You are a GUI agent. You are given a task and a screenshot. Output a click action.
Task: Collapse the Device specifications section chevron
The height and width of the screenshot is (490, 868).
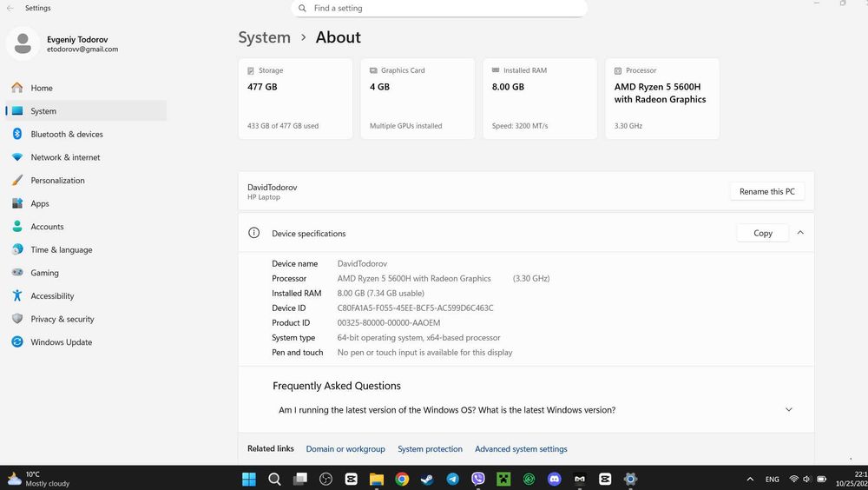[800, 233]
